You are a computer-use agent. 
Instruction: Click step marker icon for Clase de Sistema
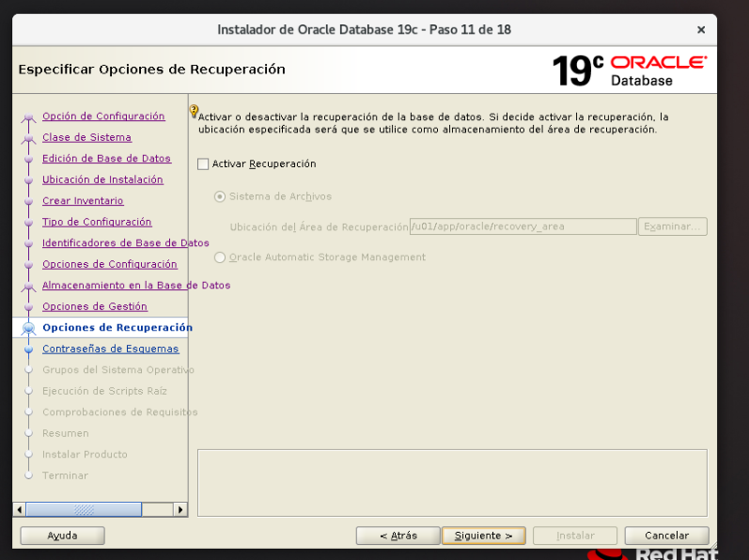(28, 138)
